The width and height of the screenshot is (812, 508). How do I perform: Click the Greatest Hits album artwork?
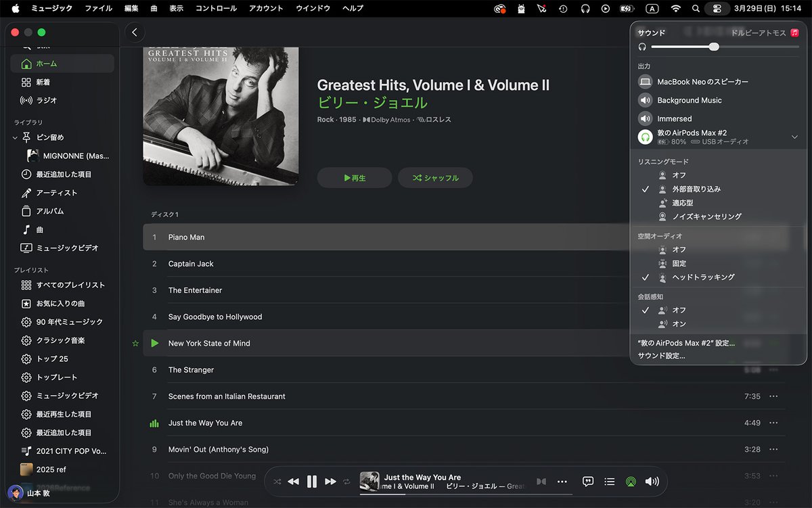221,116
